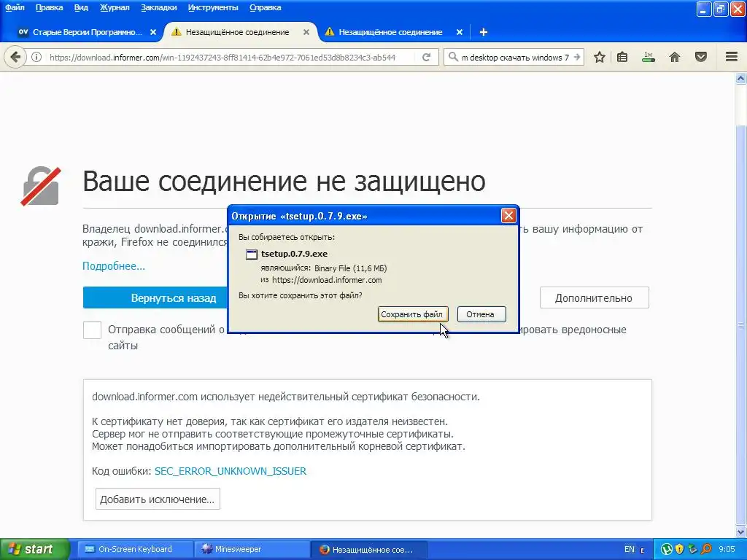747x560 pixels.
Task: Open the Вид menu
Action: pyautogui.click(x=81, y=7)
